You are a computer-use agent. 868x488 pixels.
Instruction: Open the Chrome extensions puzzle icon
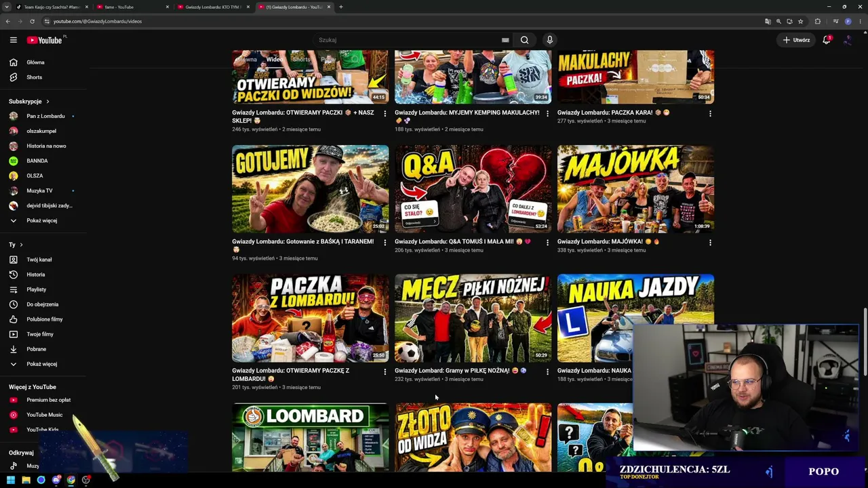[x=818, y=21]
